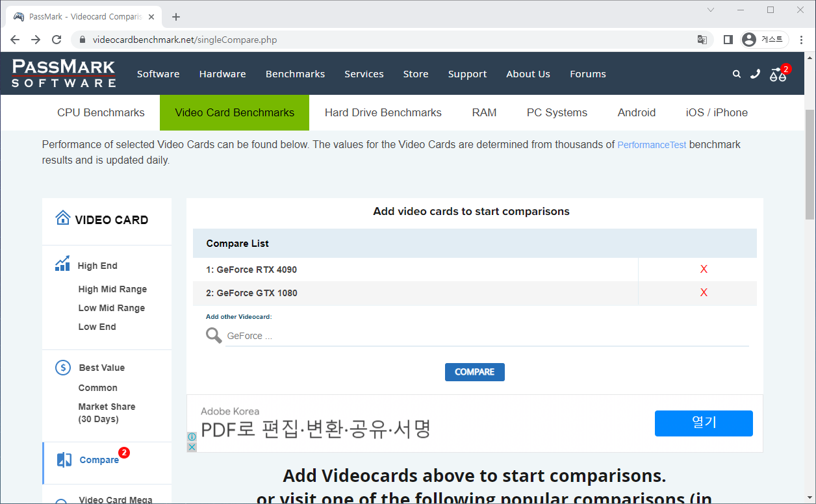Open Chrome three-dot menu
The width and height of the screenshot is (816, 504).
(802, 40)
